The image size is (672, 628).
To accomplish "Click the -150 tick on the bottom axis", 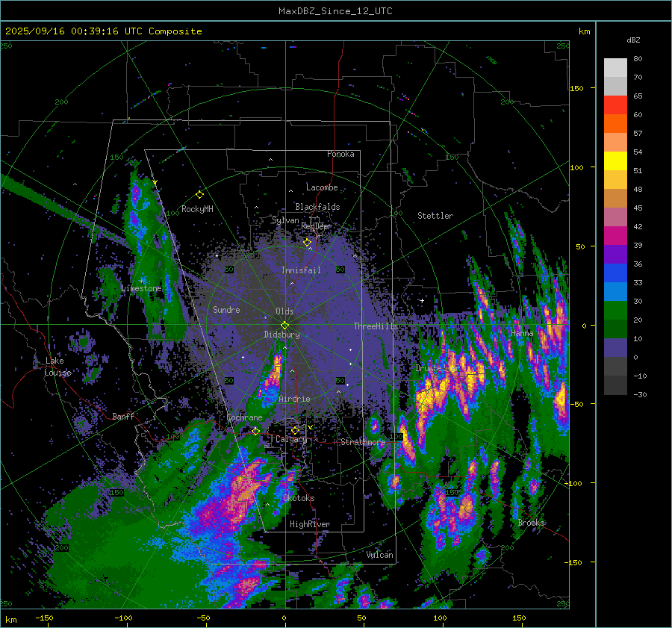I will pyautogui.click(x=44, y=618).
